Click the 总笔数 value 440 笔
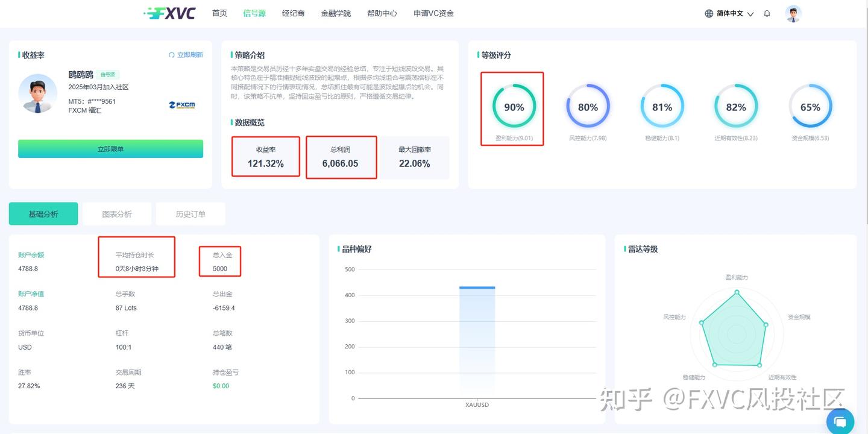Screen dimensions: 868x434 (x=222, y=347)
